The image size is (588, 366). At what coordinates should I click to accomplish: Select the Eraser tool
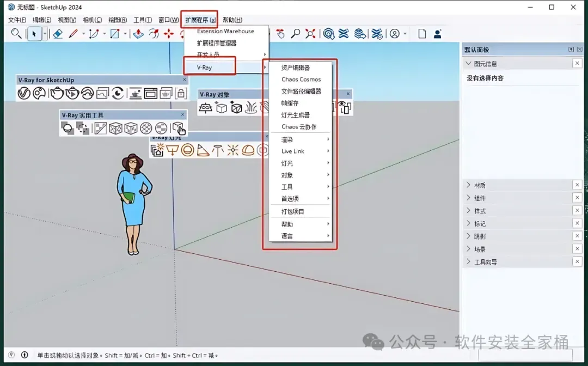pyautogui.click(x=57, y=34)
